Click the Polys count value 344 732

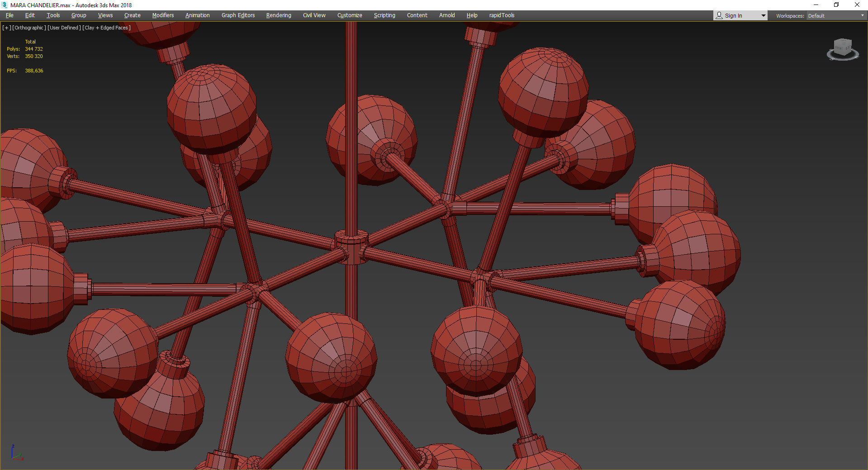pyautogui.click(x=34, y=49)
